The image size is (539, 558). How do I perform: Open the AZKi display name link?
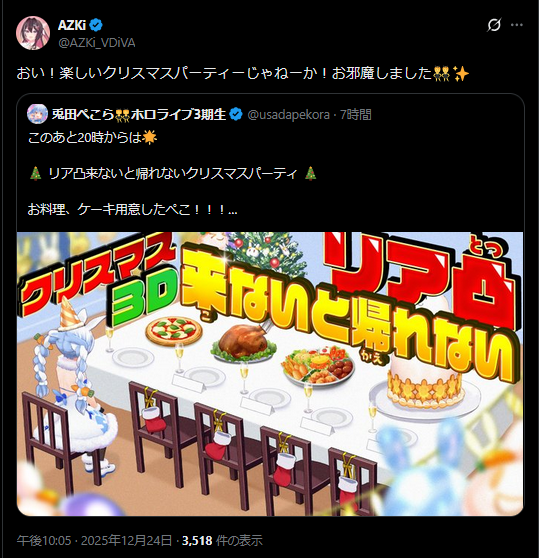click(x=72, y=25)
